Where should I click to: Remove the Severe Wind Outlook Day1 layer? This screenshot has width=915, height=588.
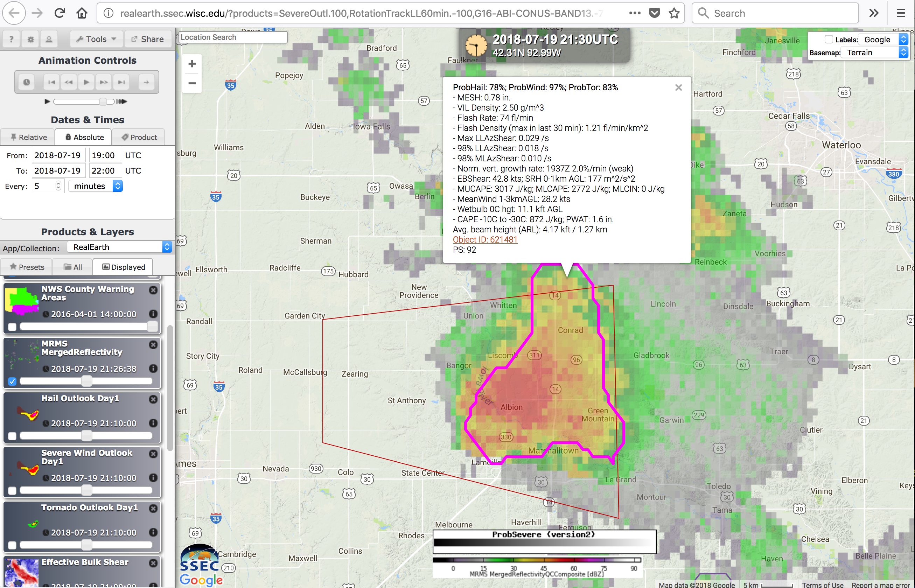[153, 454]
